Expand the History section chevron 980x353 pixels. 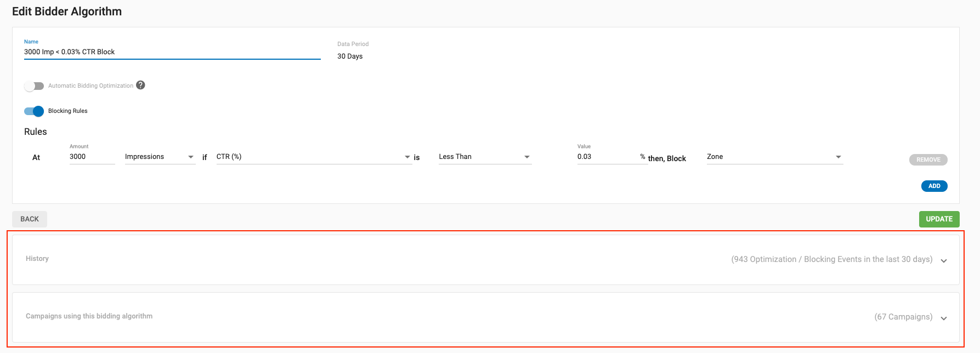pyautogui.click(x=943, y=260)
